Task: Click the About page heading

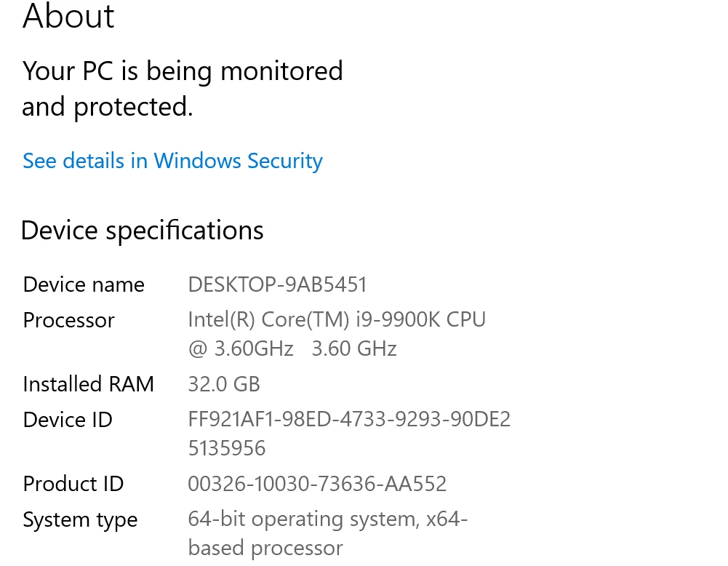Action: pyautogui.click(x=68, y=17)
